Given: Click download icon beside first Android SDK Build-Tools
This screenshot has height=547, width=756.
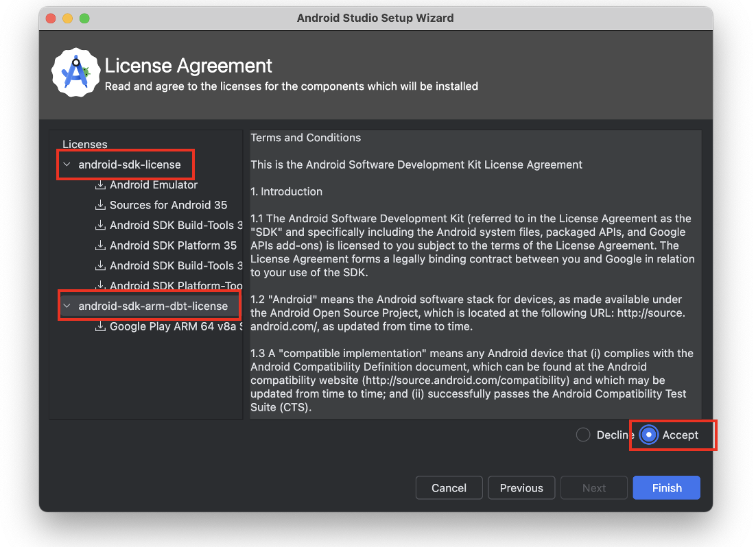Looking at the screenshot, I should coord(100,226).
